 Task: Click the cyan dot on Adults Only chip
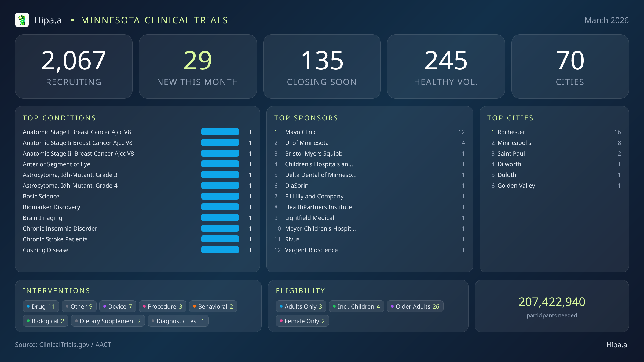tap(281, 306)
